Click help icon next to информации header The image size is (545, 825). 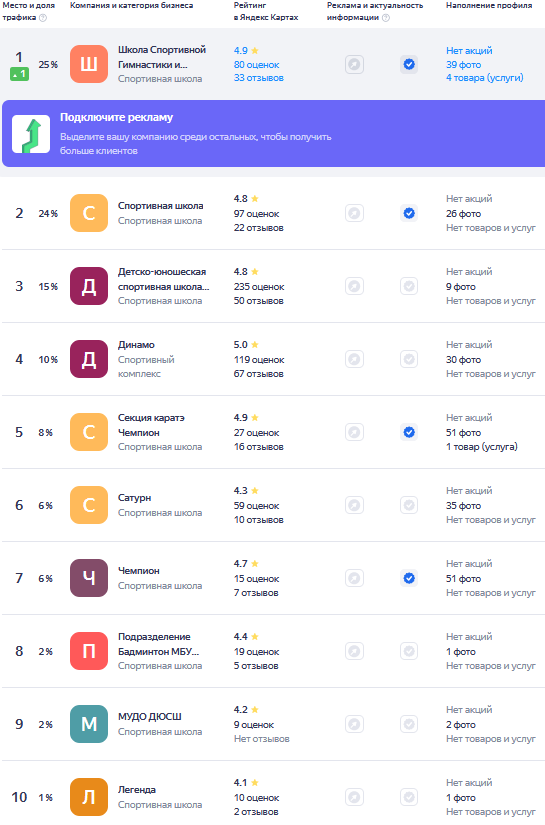tap(386, 17)
